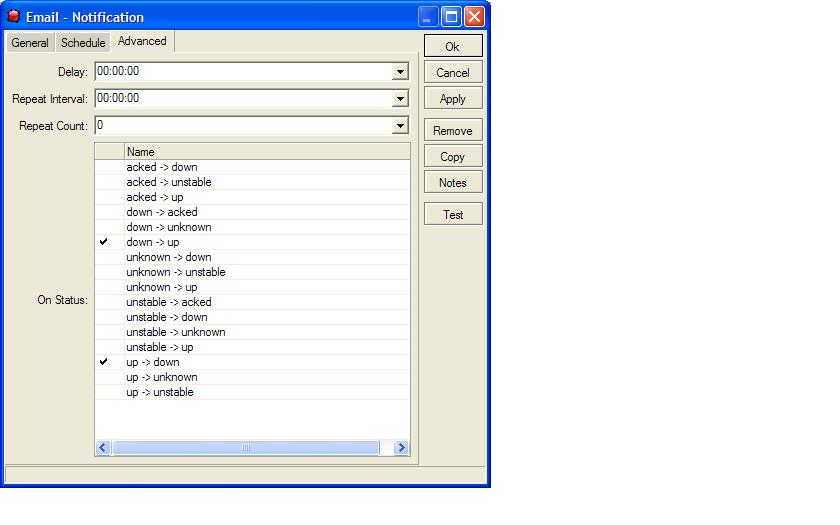
Task: Select the up -> unknown row text
Action: coord(162,377)
